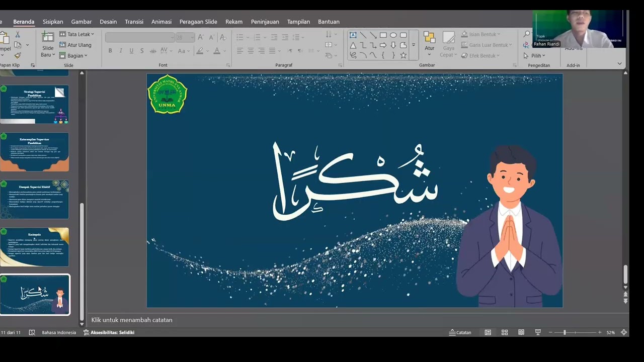The width and height of the screenshot is (644, 362).
Task: Open spell check icon in status bar
Action: click(32, 332)
